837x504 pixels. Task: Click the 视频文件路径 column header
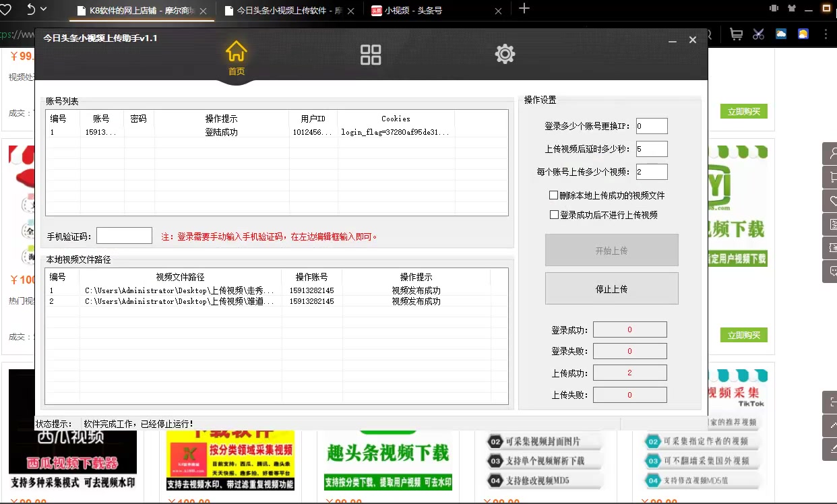(x=180, y=277)
